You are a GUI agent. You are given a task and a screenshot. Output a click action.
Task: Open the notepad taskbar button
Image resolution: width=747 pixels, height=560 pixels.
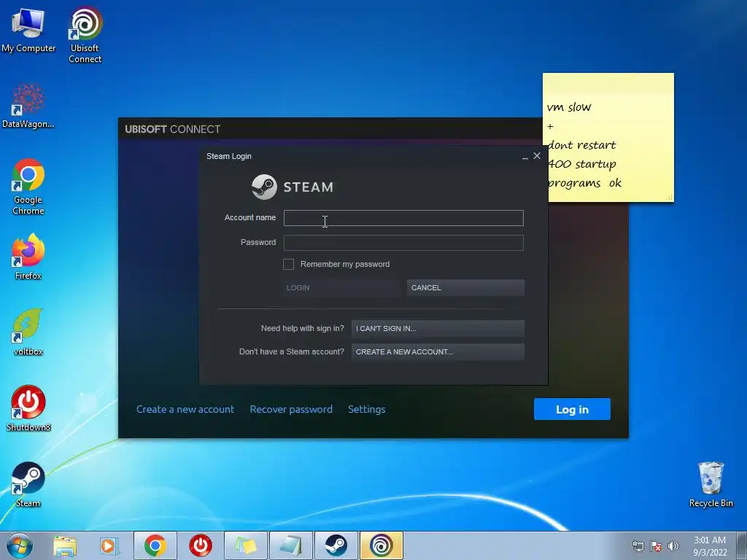[291, 545]
